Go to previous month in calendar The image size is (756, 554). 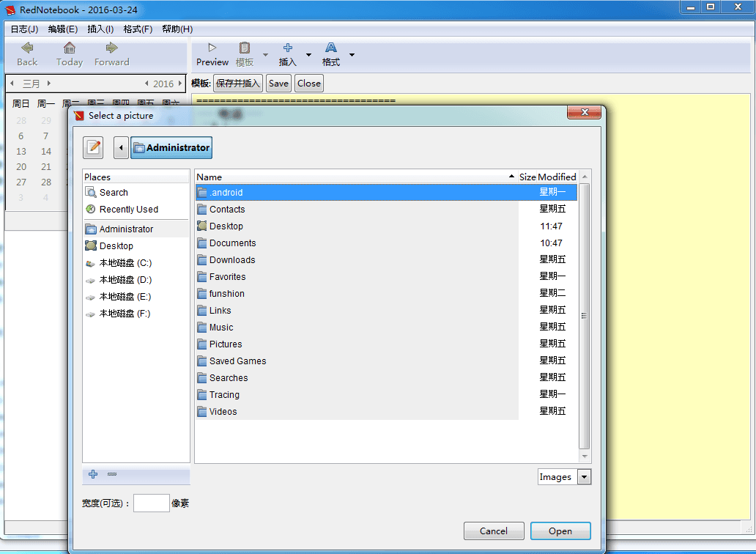pos(12,84)
